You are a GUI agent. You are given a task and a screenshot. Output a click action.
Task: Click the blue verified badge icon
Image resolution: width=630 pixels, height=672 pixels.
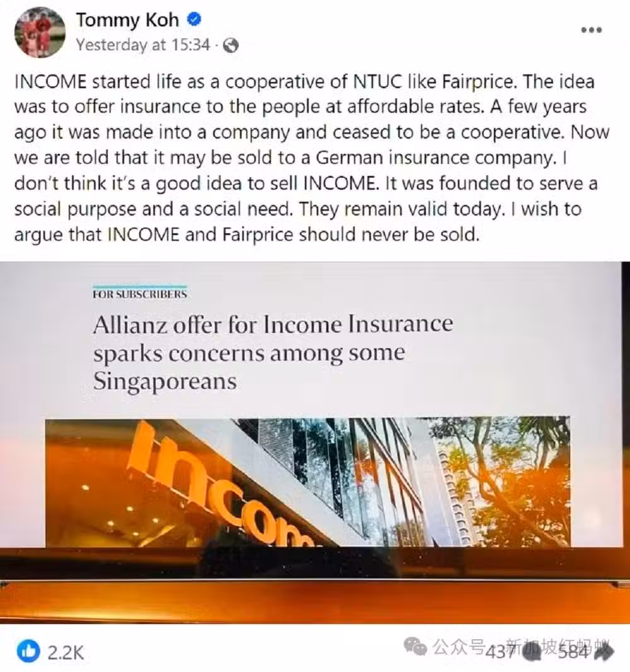[x=194, y=20]
